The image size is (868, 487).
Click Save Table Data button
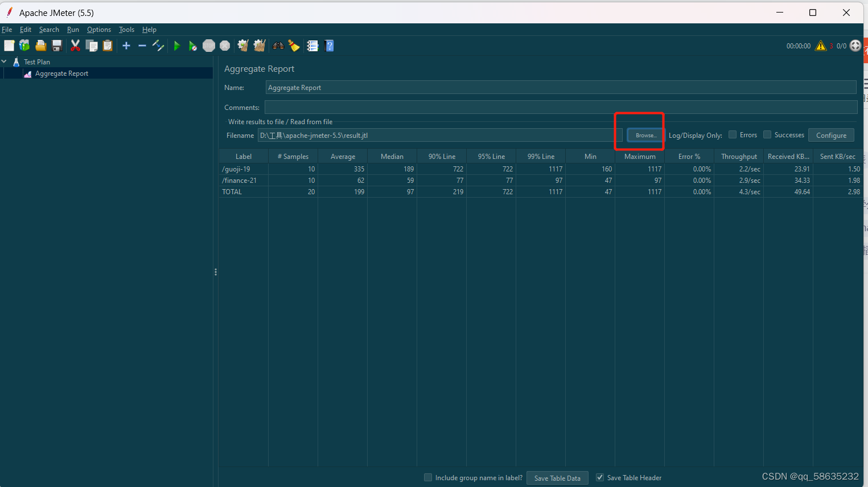pos(557,478)
